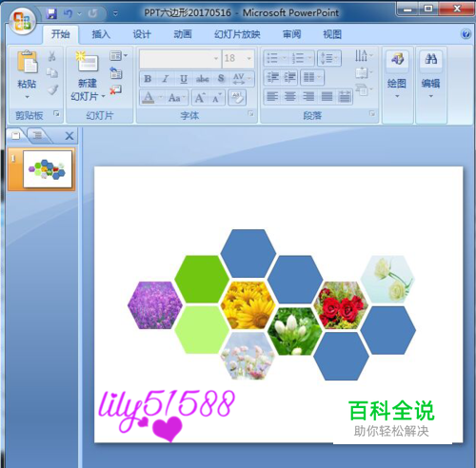This screenshot has width=476, height=468.
Task: Click the Office button logo
Action: coord(22,21)
